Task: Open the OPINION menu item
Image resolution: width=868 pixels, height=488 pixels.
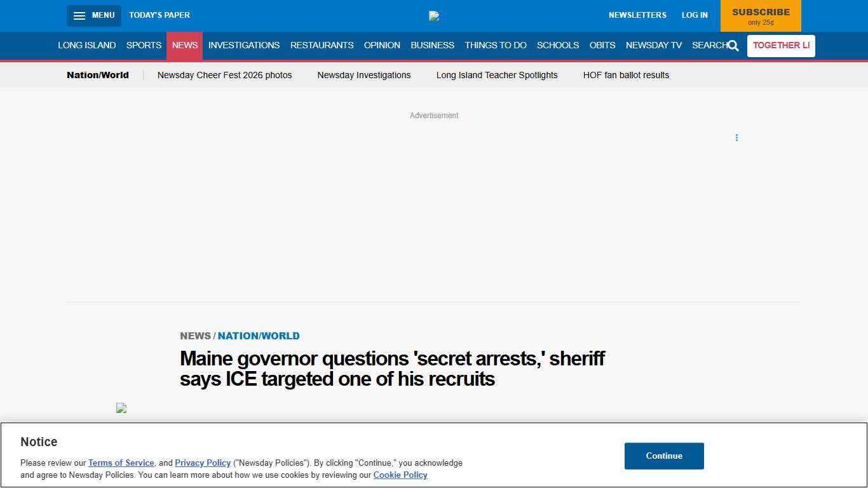Action: pyautogui.click(x=382, y=45)
